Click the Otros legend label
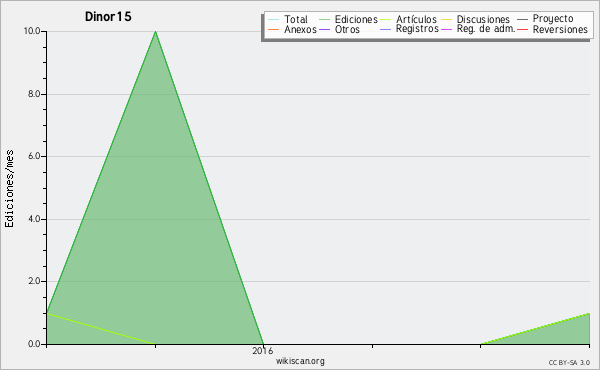Viewport: 600px width, 370px height. (347, 29)
